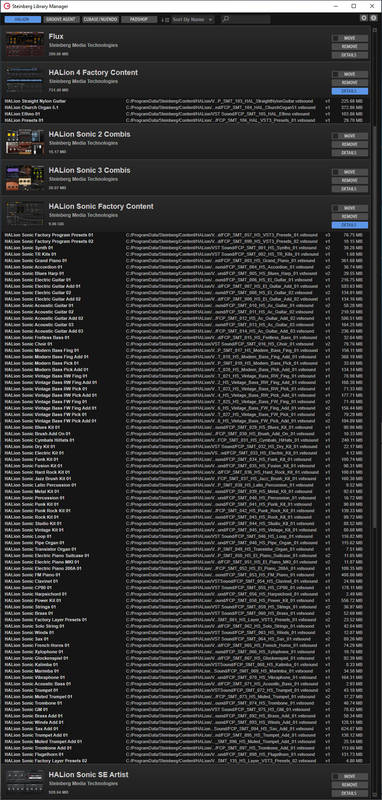
Task: Select row HALion Sonic Strings 01
Action: click(186, 607)
